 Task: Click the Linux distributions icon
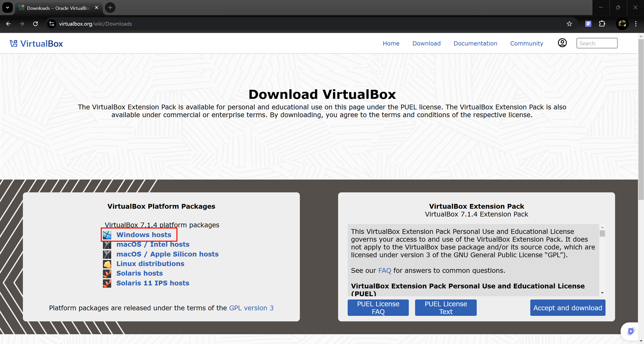[x=107, y=264]
